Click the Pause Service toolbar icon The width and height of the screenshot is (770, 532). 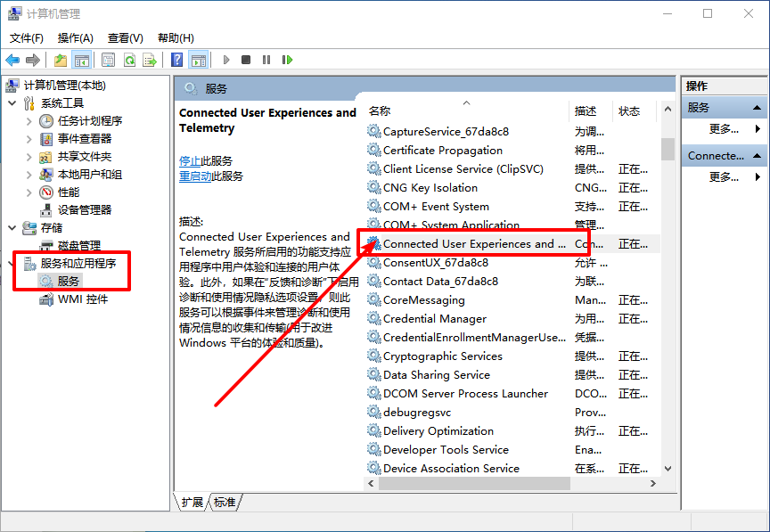coord(266,60)
